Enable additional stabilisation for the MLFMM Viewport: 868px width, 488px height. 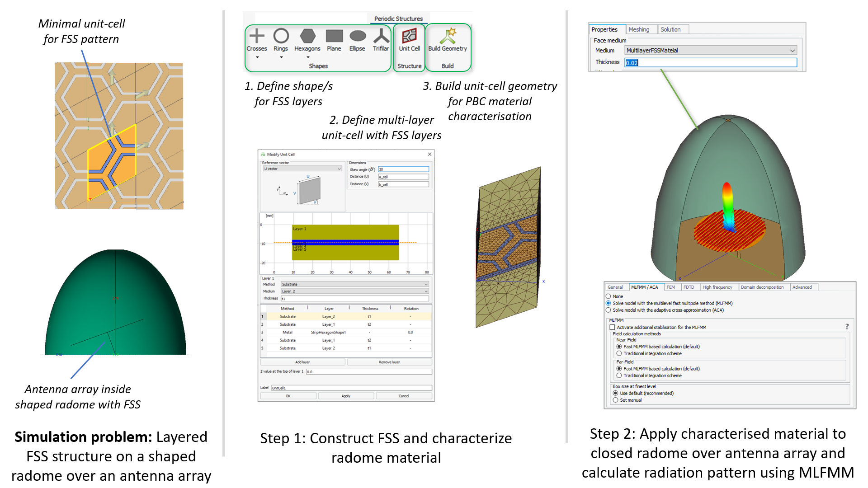[x=612, y=327]
